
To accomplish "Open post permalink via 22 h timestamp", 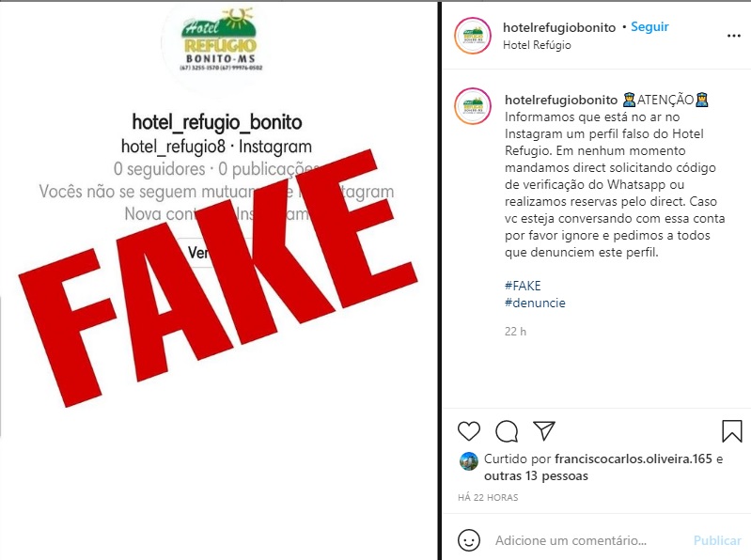I will tap(515, 332).
